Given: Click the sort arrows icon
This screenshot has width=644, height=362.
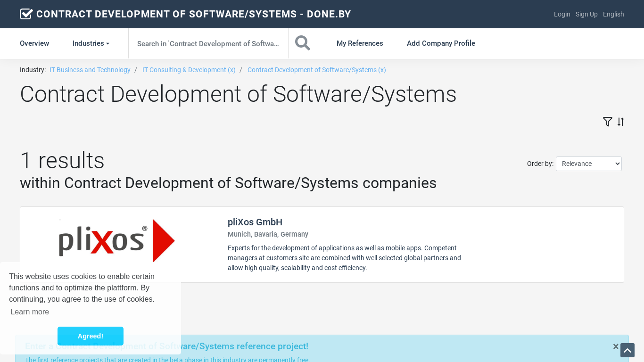Looking at the screenshot, I should pyautogui.click(x=620, y=122).
